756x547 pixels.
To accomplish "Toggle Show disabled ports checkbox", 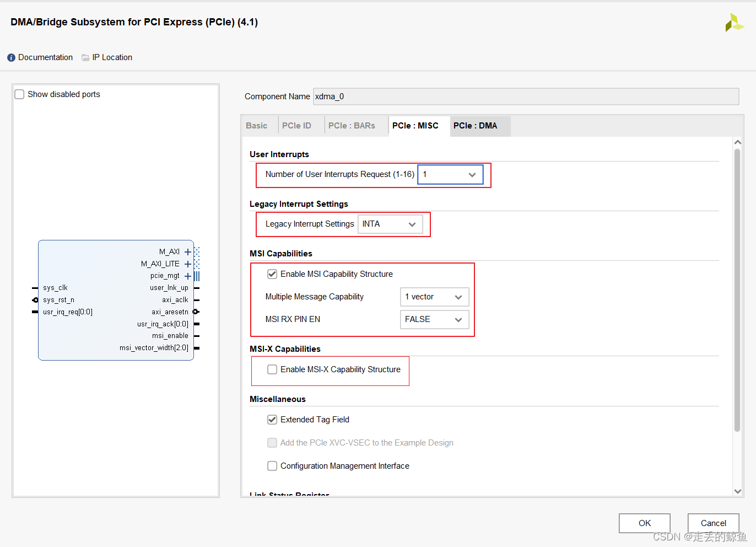I will pyautogui.click(x=19, y=94).
